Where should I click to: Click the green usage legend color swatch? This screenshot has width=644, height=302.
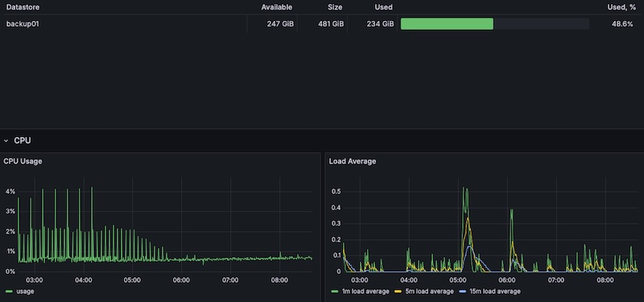pos(10,292)
